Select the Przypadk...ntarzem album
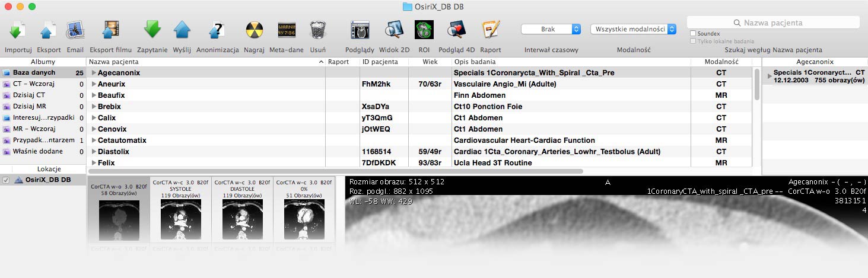The height and width of the screenshot is (278, 868). 43,140
